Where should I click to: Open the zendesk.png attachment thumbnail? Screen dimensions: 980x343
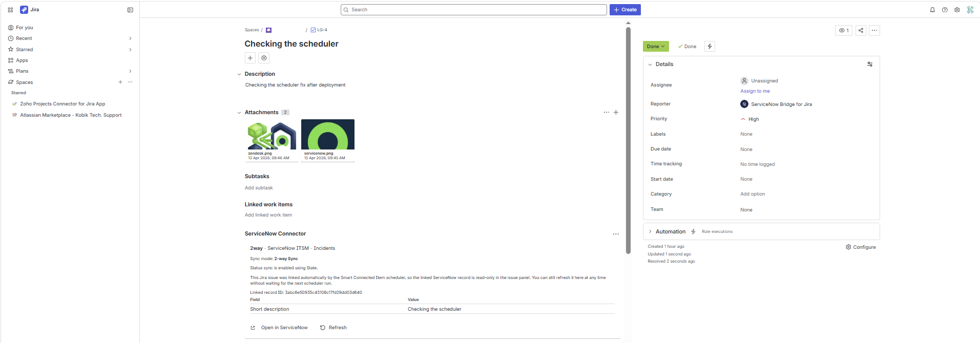coord(272,140)
